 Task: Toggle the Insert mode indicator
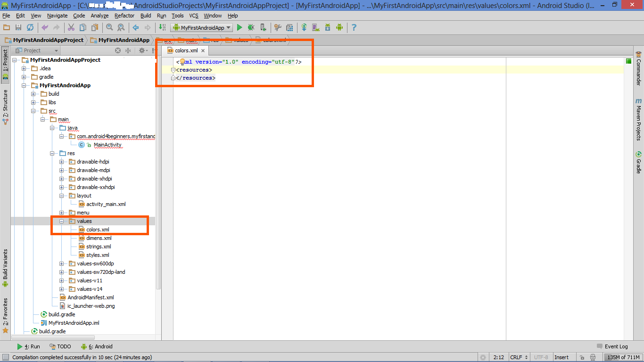coord(561,357)
